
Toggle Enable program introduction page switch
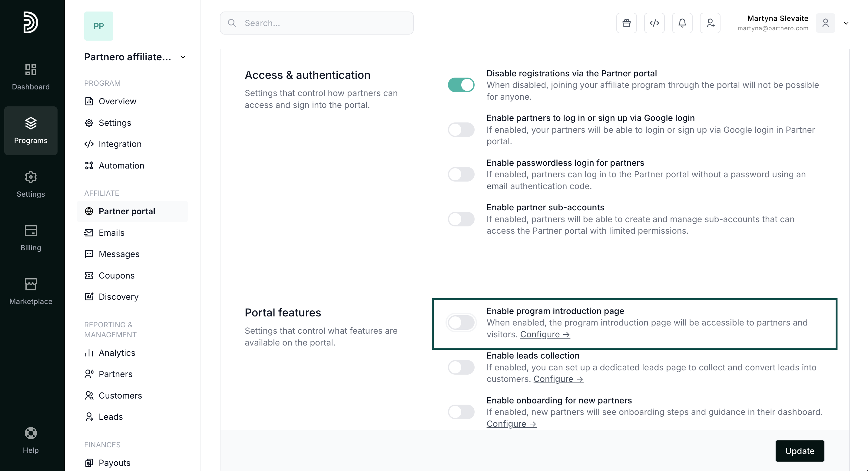[461, 323]
